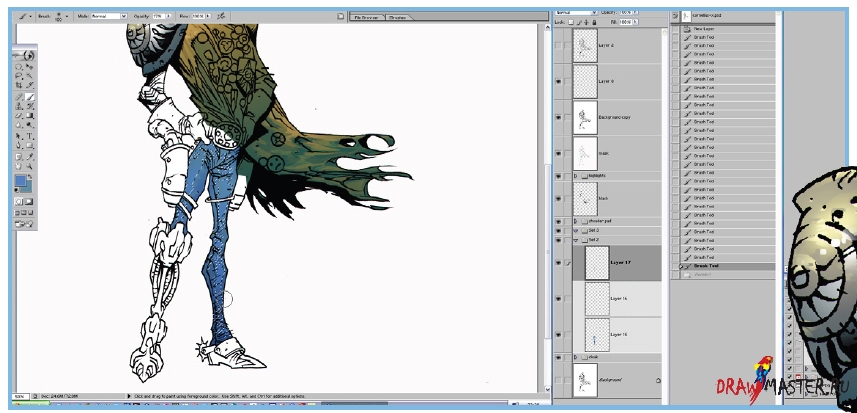
Task: Hide the Background copy layer
Action: pos(558,117)
